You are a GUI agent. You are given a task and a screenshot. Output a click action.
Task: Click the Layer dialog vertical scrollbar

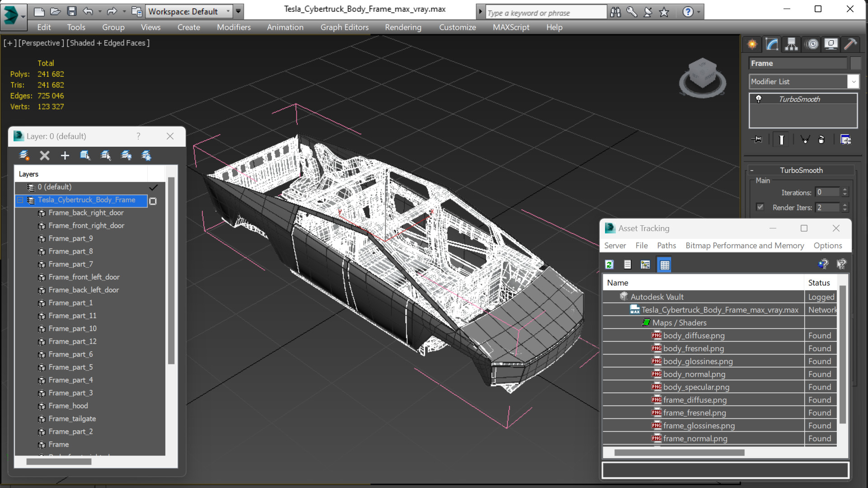[x=171, y=271]
